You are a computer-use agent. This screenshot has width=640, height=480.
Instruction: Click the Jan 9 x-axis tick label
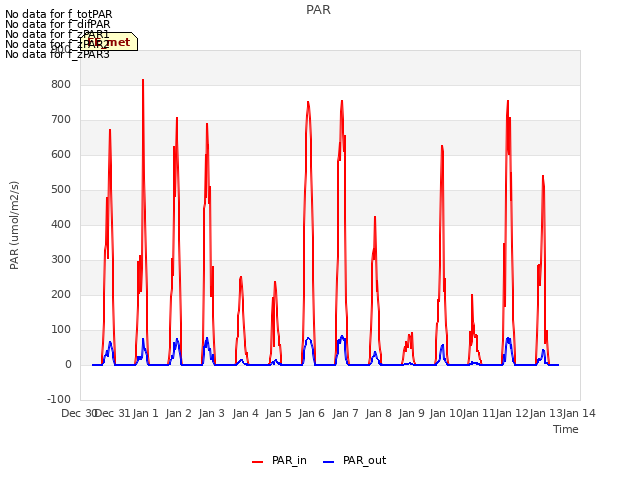coord(411,413)
